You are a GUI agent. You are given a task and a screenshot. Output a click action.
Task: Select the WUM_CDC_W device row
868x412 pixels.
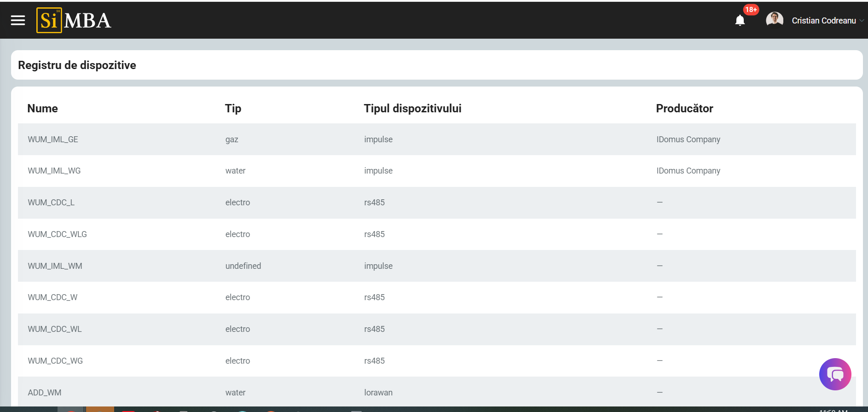point(52,297)
